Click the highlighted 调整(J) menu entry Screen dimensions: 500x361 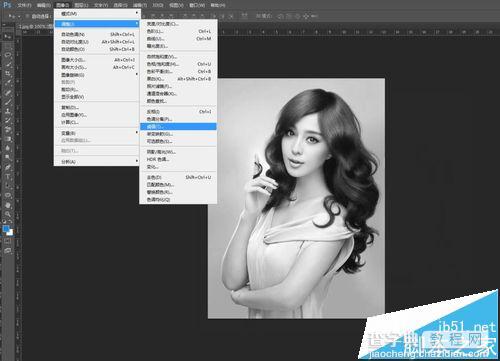(97, 24)
